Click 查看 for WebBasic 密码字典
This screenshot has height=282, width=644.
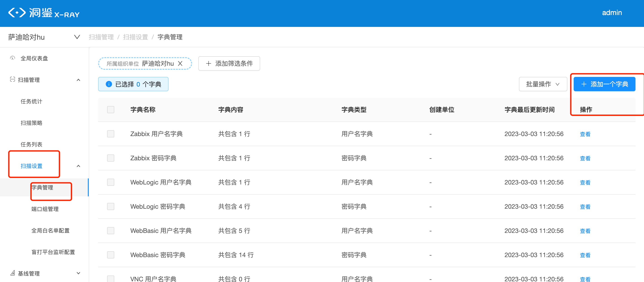(x=585, y=255)
